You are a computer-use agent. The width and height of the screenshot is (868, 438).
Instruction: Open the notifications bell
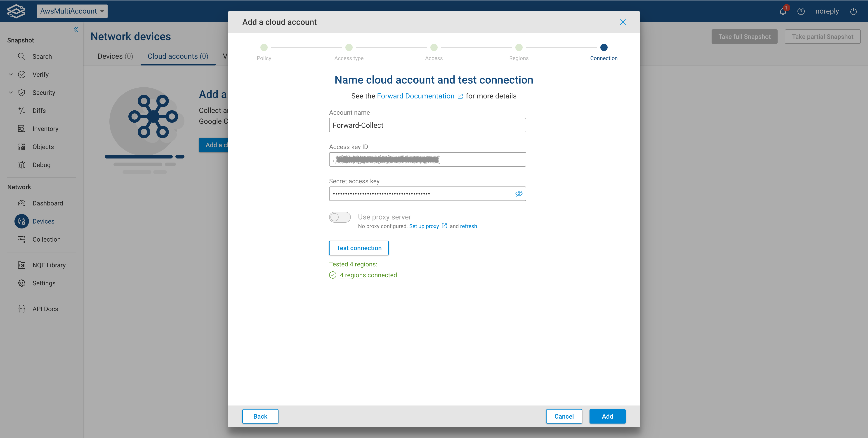tap(782, 11)
